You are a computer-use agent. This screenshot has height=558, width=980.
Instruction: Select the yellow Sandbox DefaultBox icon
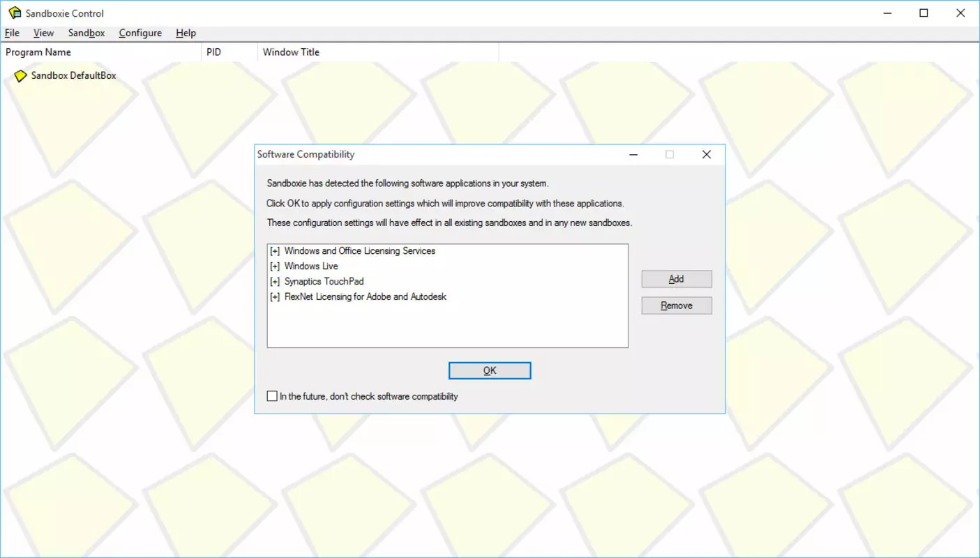[x=21, y=76]
